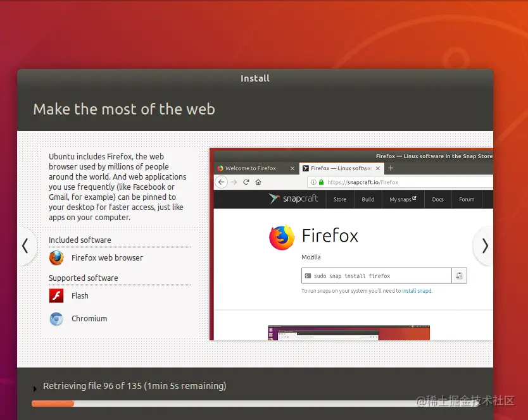Image resolution: width=528 pixels, height=420 pixels.
Task: Click the installation progress bar
Action: pyautogui.click(x=255, y=404)
